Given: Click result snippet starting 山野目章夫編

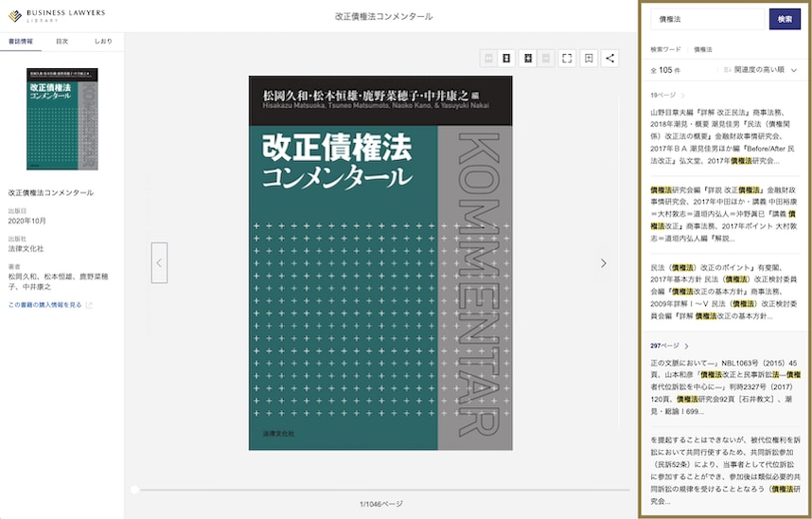Looking at the screenshot, I should point(723,136).
